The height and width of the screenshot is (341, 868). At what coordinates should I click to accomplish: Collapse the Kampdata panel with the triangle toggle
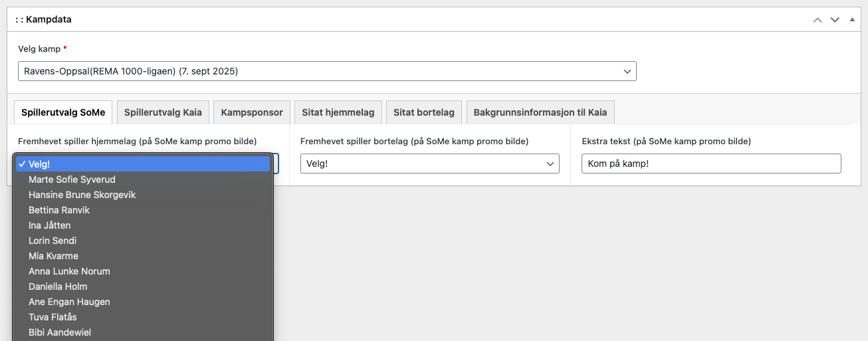(852, 19)
